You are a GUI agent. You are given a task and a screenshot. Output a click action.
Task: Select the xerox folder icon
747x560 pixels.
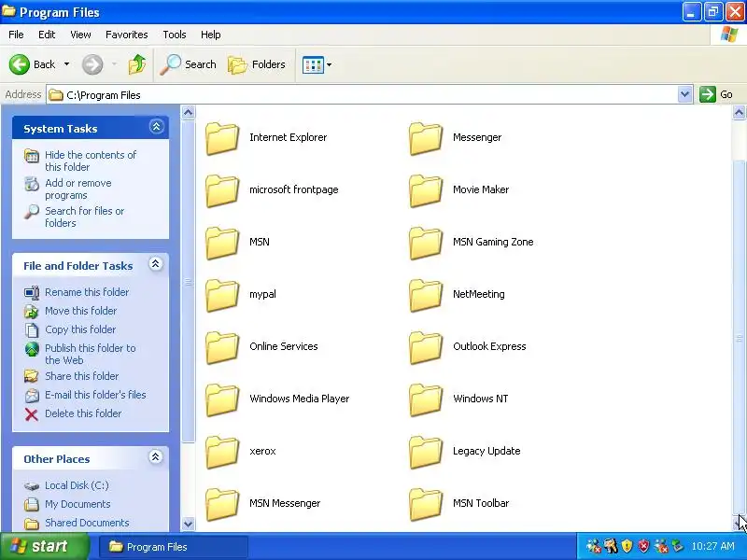coord(222,453)
